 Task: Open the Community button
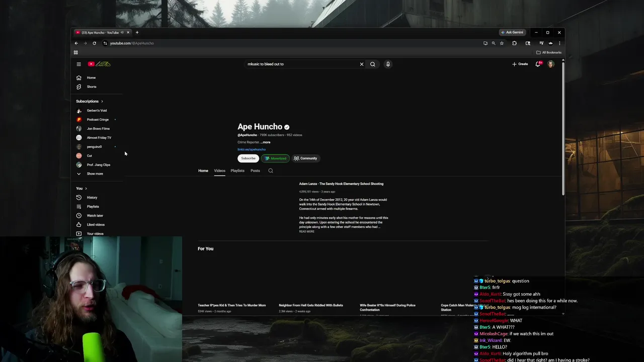[x=305, y=158]
